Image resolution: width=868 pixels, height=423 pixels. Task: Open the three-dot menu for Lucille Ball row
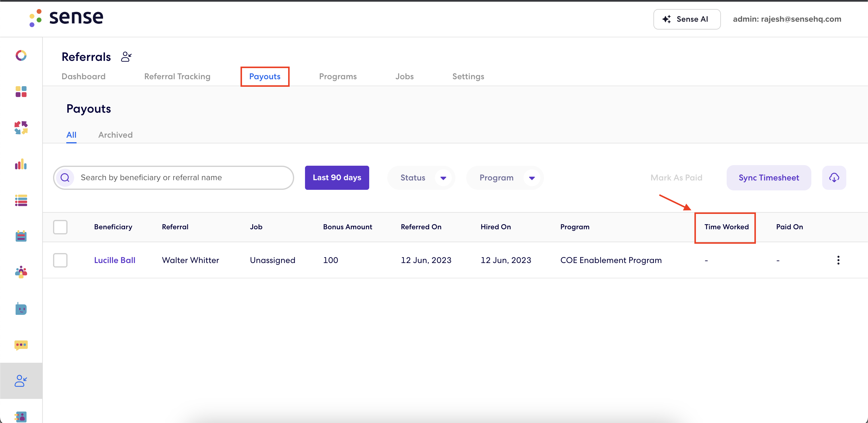[838, 260]
